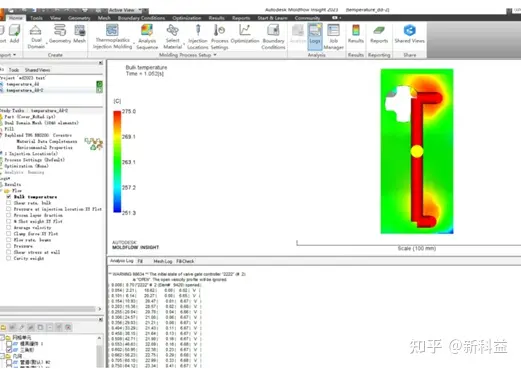Open Reports from the Reporting group
The image size is (521, 369).
click(x=379, y=33)
